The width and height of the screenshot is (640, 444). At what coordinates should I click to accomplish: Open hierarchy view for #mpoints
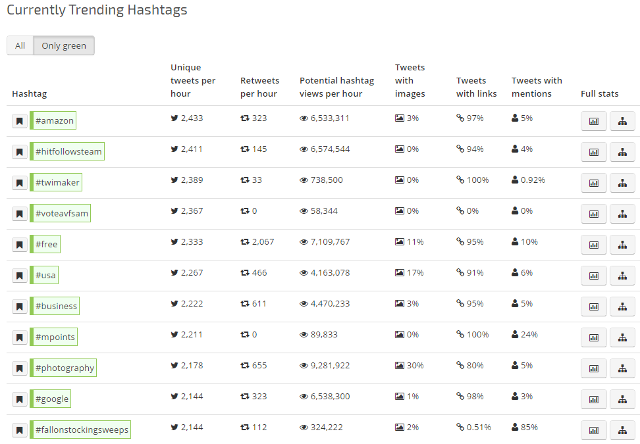pos(622,338)
